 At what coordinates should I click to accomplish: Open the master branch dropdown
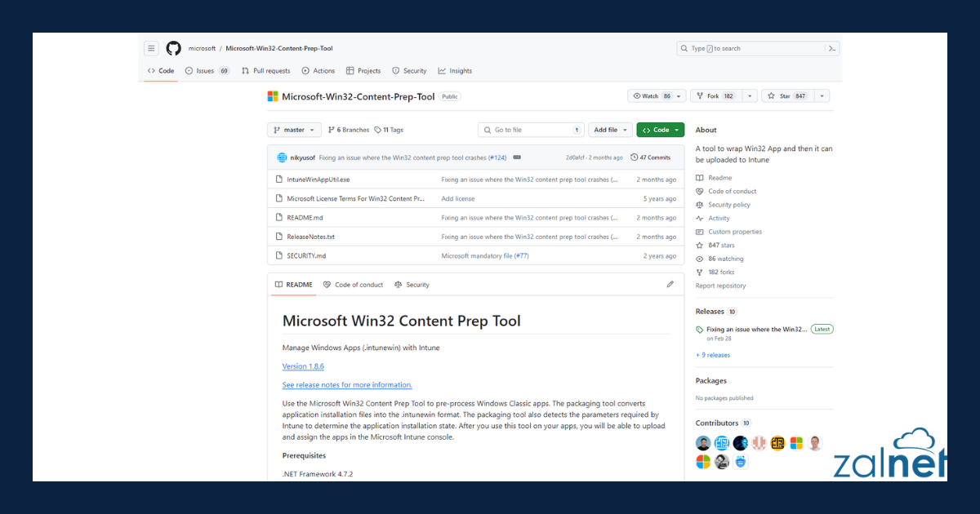pyautogui.click(x=294, y=130)
